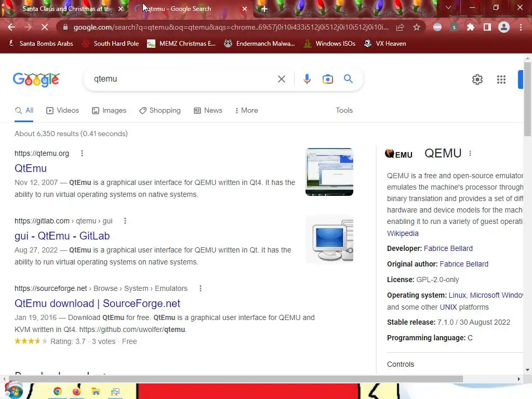Open more options for QEMU knowledge panel
Image resolution: width=532 pixels, height=399 pixels.
pyautogui.click(x=470, y=153)
